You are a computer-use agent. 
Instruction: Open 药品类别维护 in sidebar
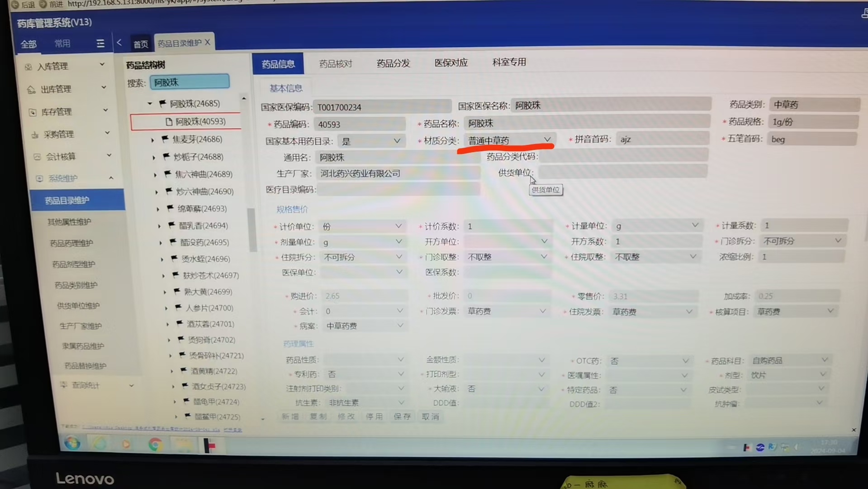[76, 285]
